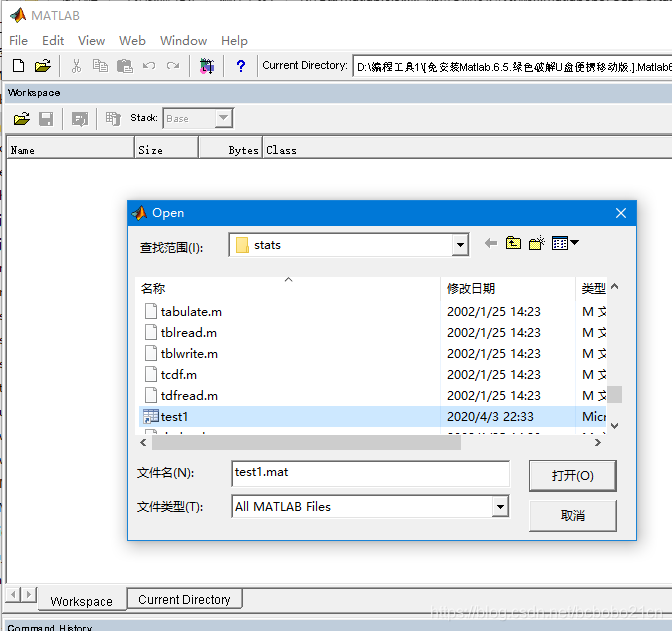Expand the stats look-in folder dropdown
This screenshot has height=631, width=672.
(460, 245)
